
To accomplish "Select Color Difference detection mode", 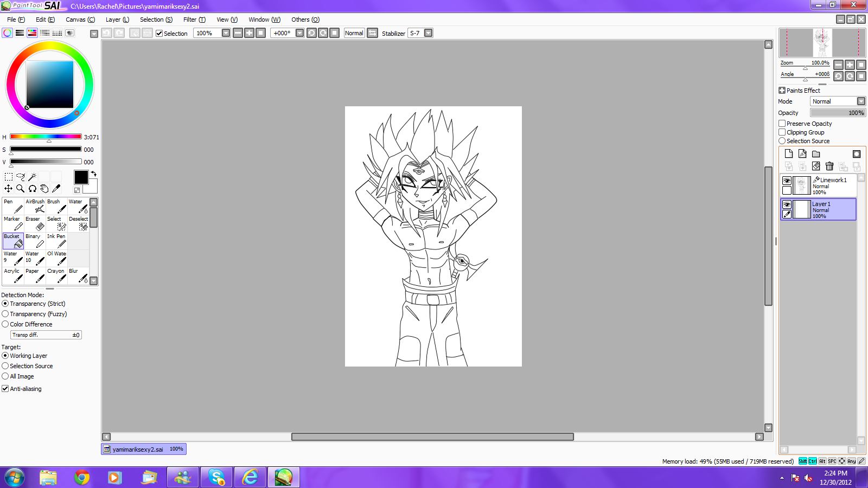I will tap(5, 324).
